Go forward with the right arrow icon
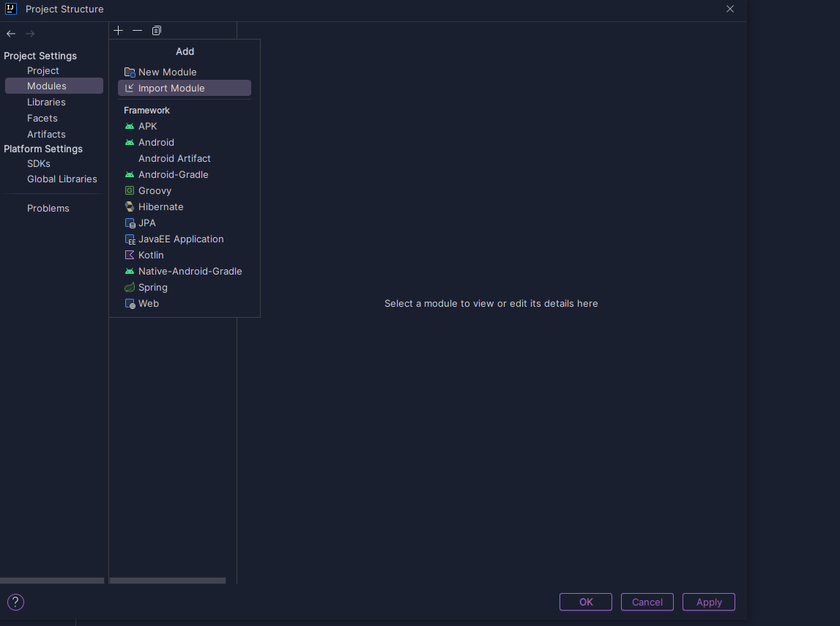This screenshot has height=626, width=840. coord(30,34)
